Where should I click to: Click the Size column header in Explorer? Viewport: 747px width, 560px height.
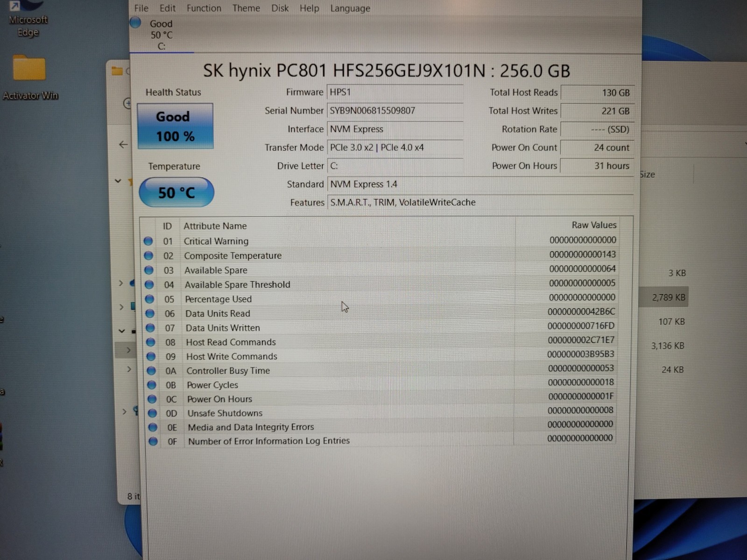(647, 175)
